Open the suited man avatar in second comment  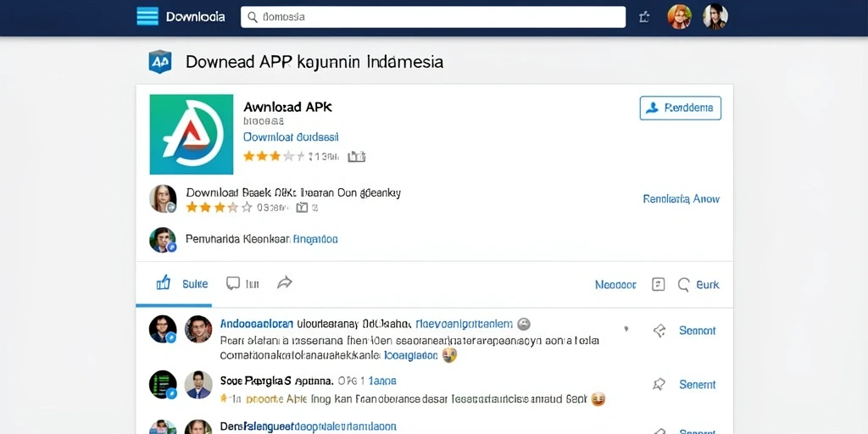tap(198, 385)
